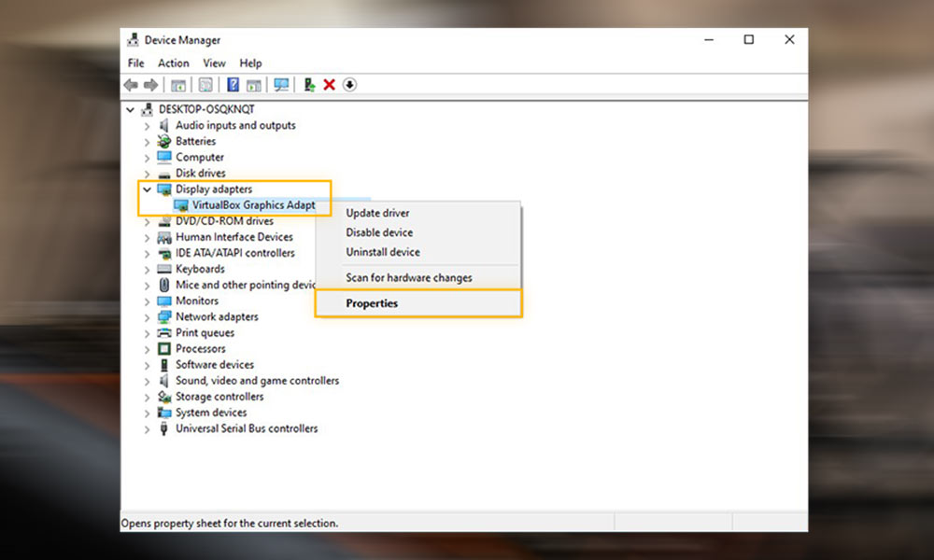Close the Device Manager window
934x560 pixels.
point(789,40)
